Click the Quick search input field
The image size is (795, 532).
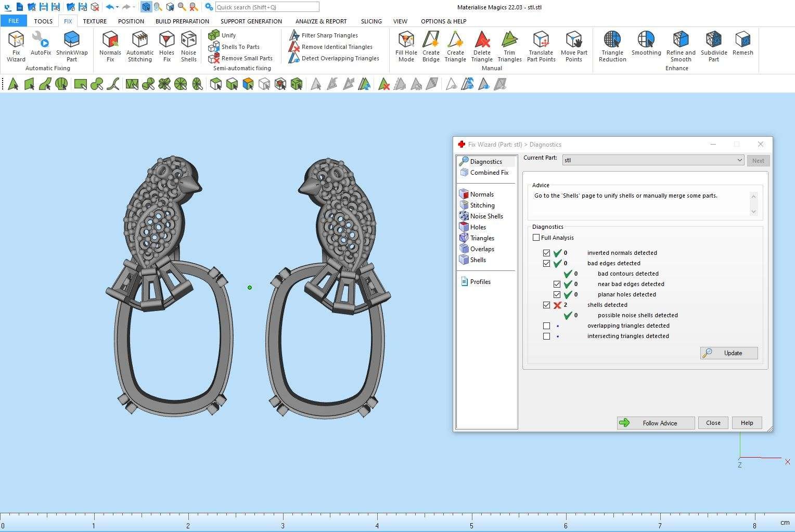267,7
